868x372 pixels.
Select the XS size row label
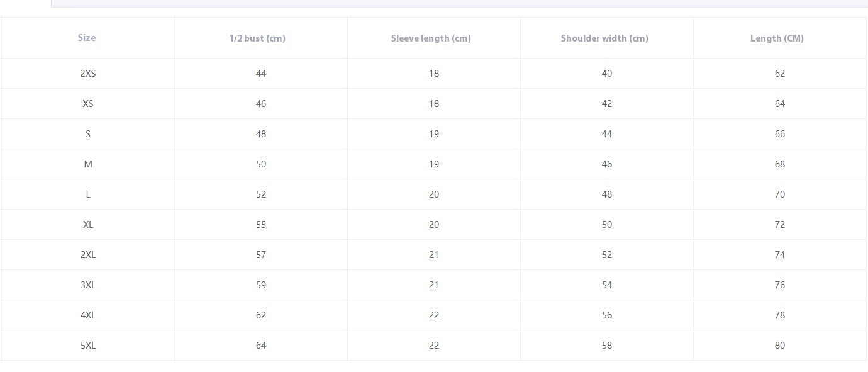pyautogui.click(x=88, y=104)
